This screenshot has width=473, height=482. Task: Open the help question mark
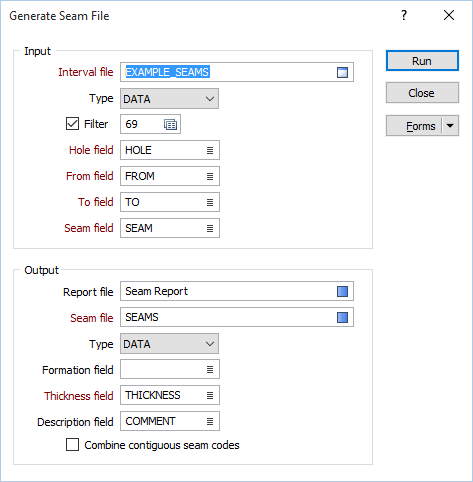404,15
